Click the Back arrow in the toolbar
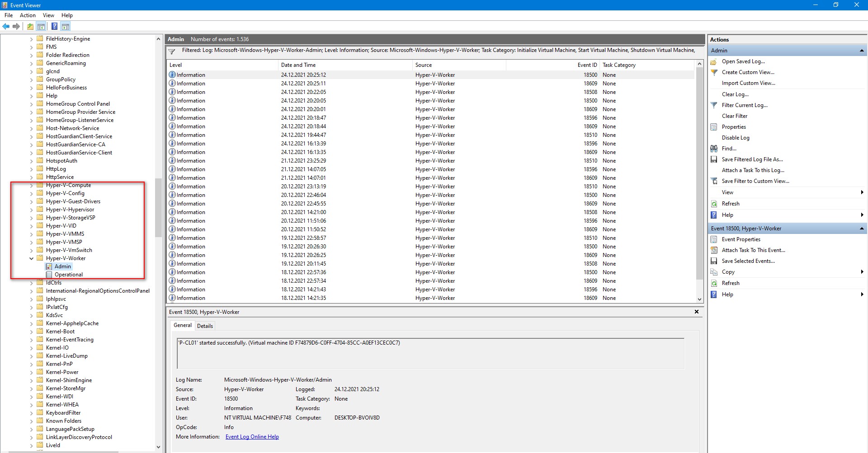868x453 pixels. (x=6, y=27)
